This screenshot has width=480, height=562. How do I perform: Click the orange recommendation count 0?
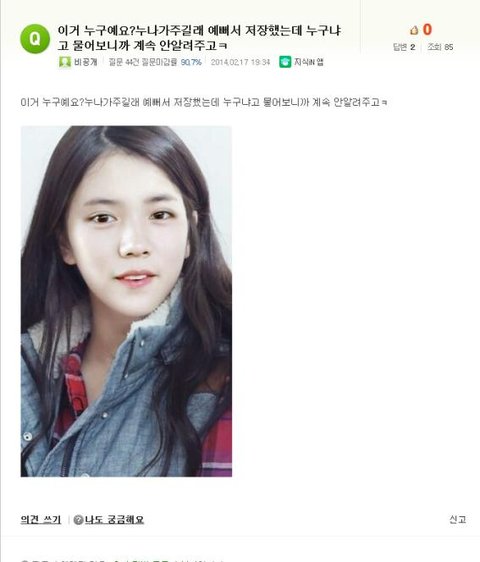(x=427, y=30)
